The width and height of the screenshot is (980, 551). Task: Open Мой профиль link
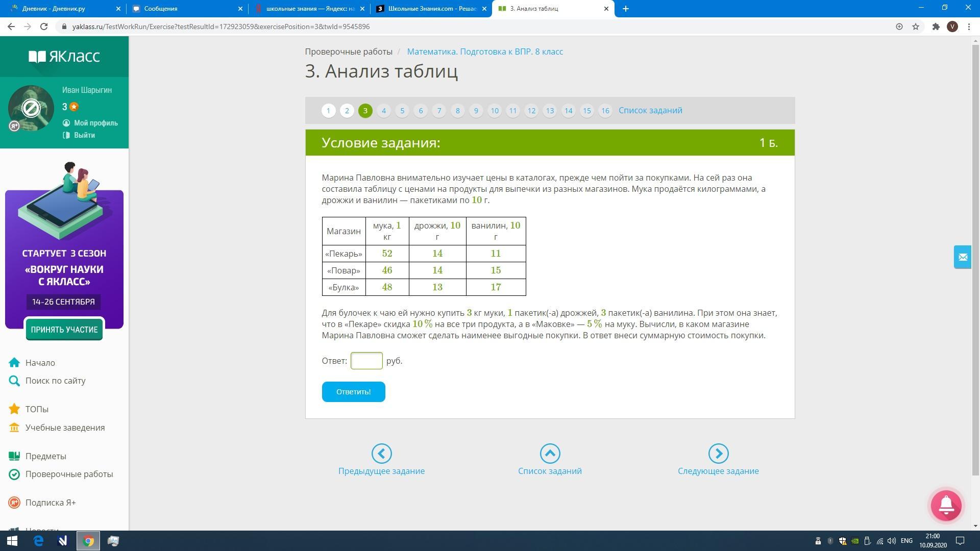pos(95,123)
